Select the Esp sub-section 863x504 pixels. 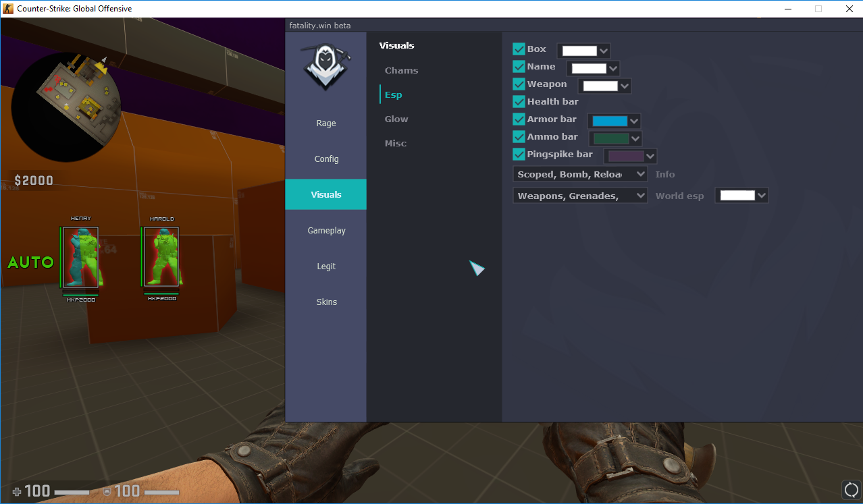point(393,94)
